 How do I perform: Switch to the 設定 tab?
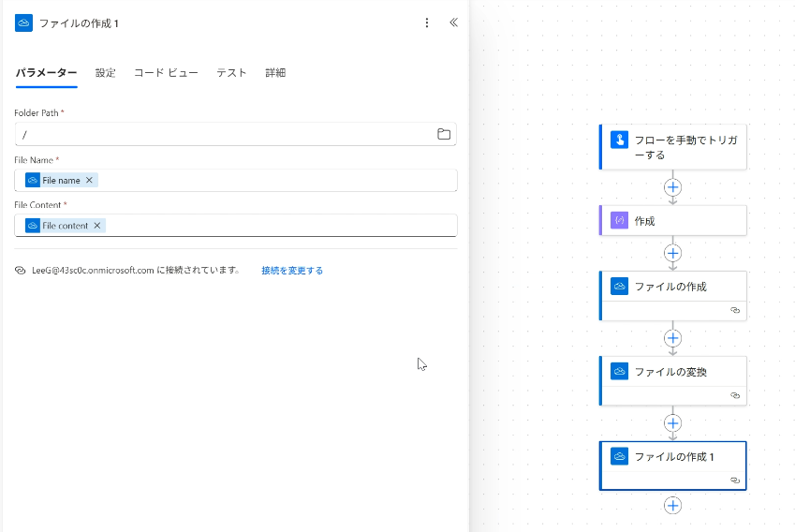click(x=106, y=73)
